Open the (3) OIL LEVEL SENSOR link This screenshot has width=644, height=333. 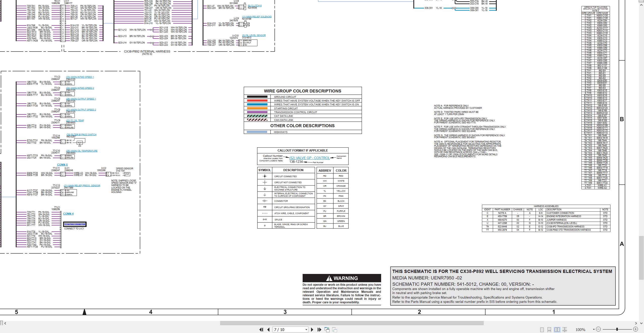coord(254,35)
